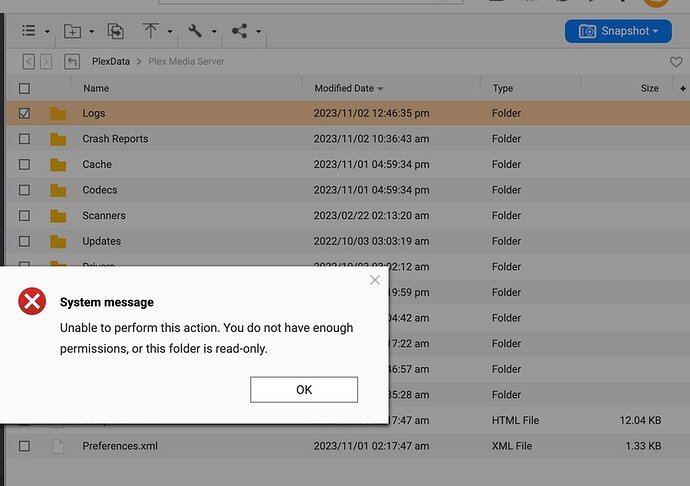Click PlexData in the breadcrumb path
690x486 pixels.
tap(111, 62)
